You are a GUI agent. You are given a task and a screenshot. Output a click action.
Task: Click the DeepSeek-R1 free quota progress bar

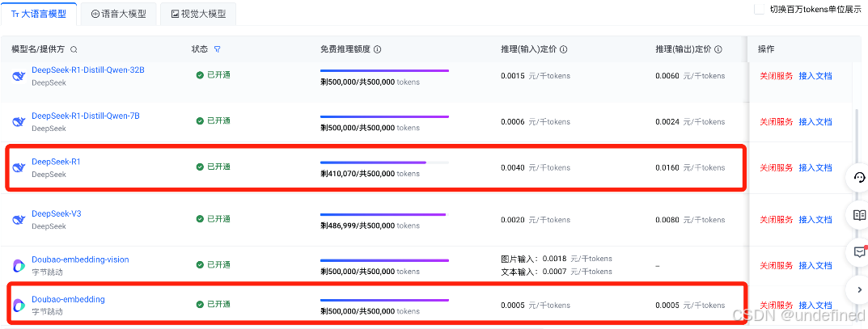384,162
